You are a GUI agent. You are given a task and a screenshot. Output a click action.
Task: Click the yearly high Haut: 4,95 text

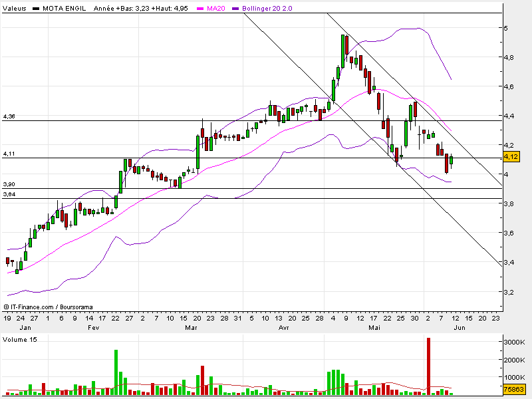(x=170, y=9)
